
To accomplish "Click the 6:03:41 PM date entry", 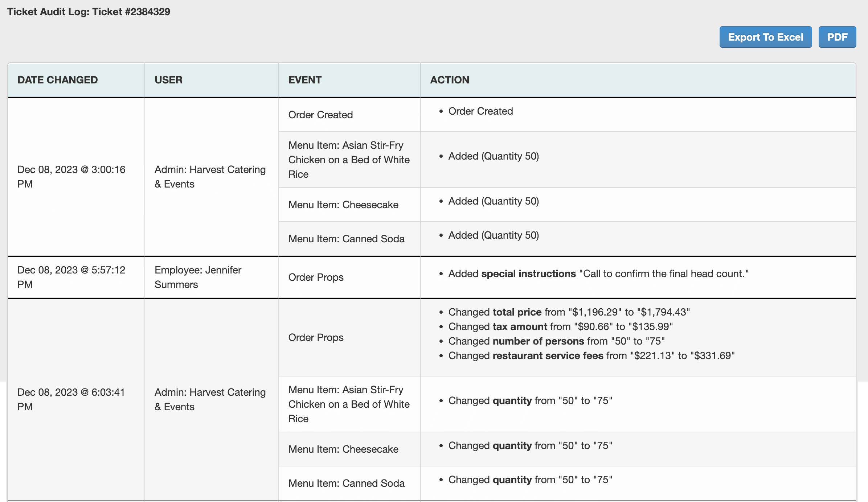I will point(71,399).
